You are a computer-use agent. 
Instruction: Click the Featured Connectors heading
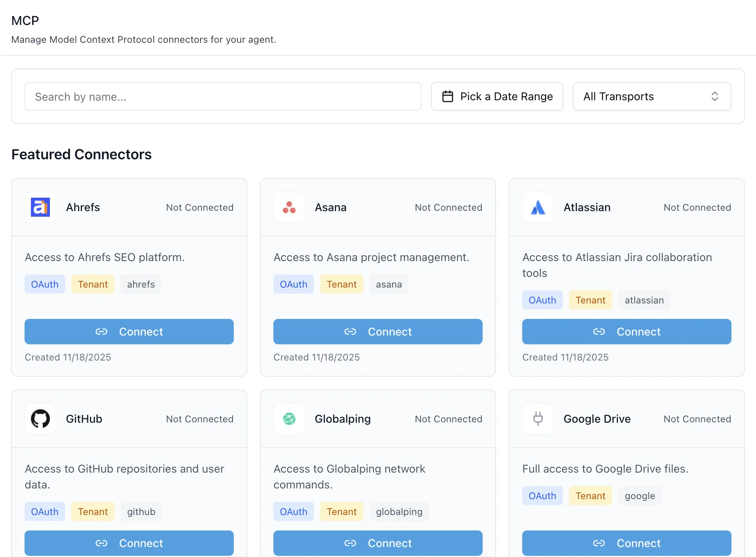point(82,154)
